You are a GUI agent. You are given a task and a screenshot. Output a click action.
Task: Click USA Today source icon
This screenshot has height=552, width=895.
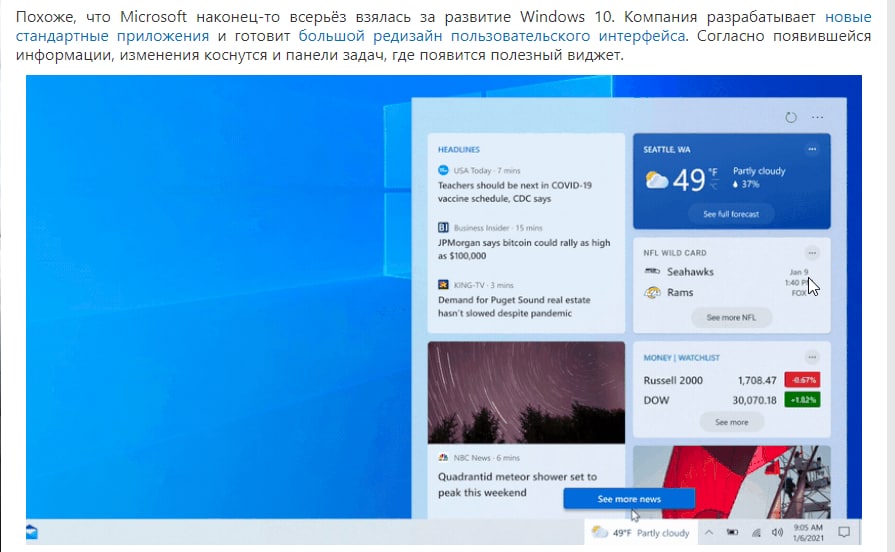[443, 170]
